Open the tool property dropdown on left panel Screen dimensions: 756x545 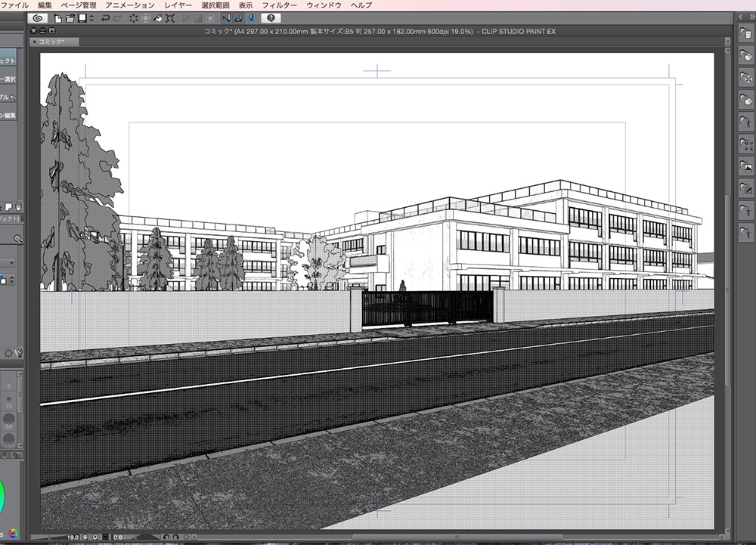[x=8, y=263]
